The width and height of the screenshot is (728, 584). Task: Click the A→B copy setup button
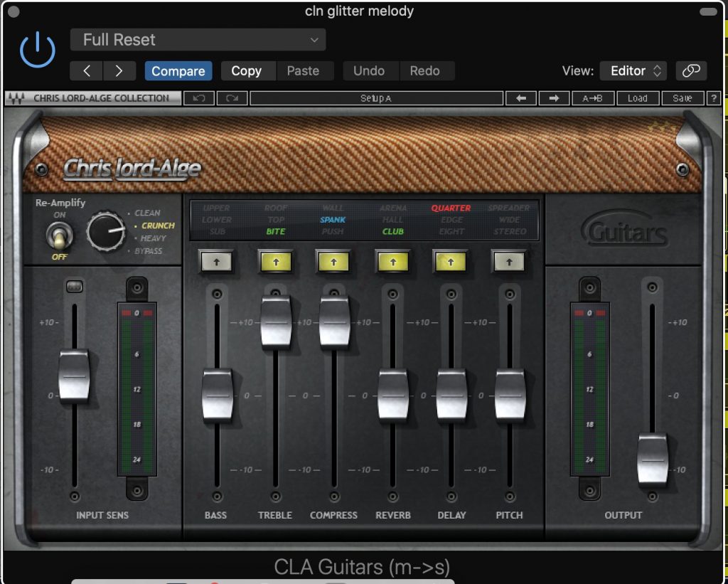coord(593,98)
